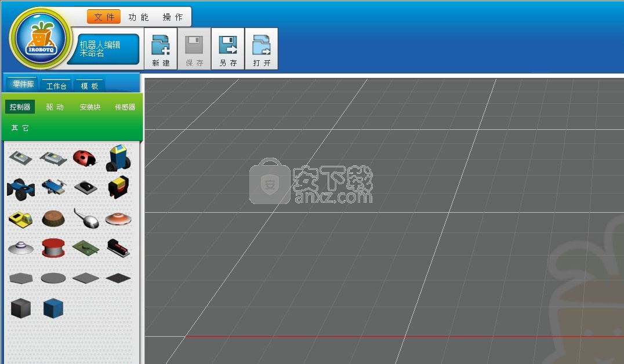Select the blue robot with yellow top
The width and height of the screenshot is (624, 364).
coord(118,158)
